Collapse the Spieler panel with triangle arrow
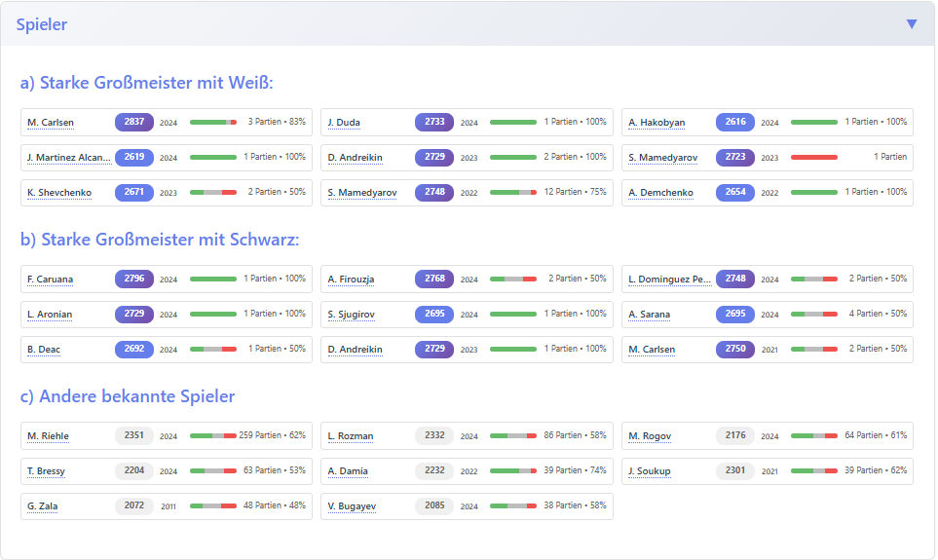This screenshot has height=560, width=938. click(x=912, y=24)
